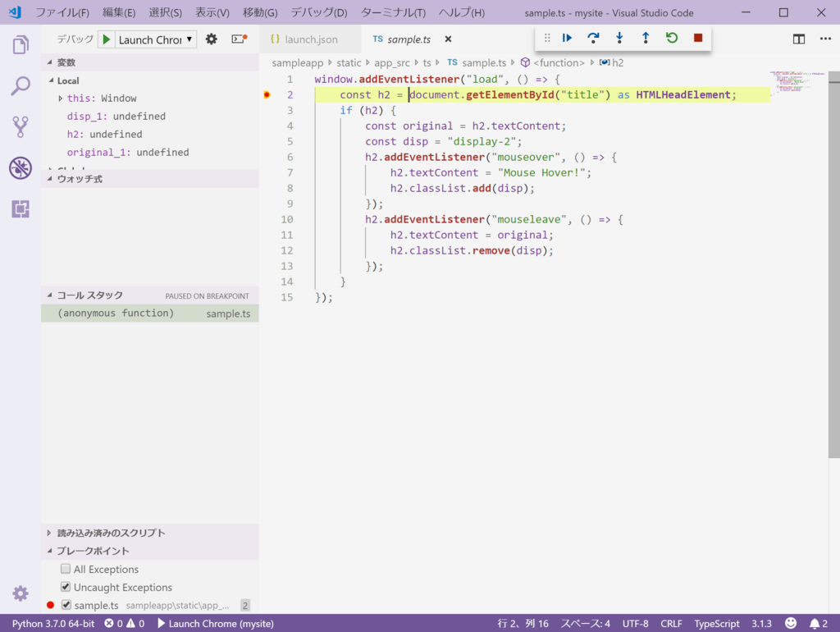Open the Source Control view
The width and height of the screenshot is (840, 632).
[x=21, y=127]
